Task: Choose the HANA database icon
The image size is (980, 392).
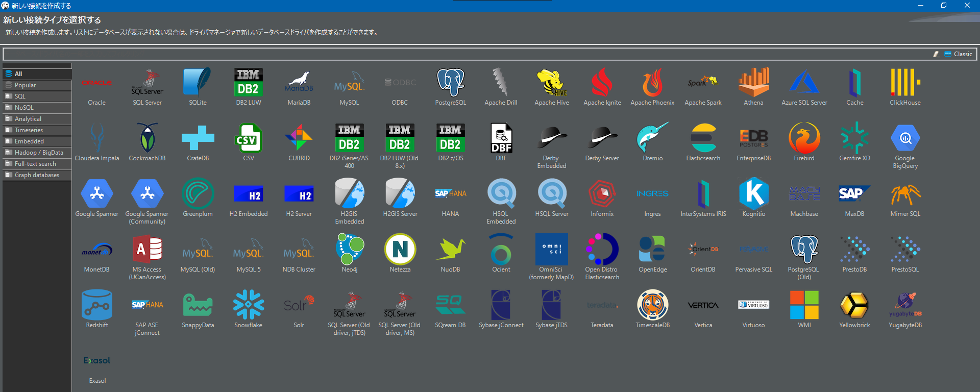Action: tap(450, 194)
